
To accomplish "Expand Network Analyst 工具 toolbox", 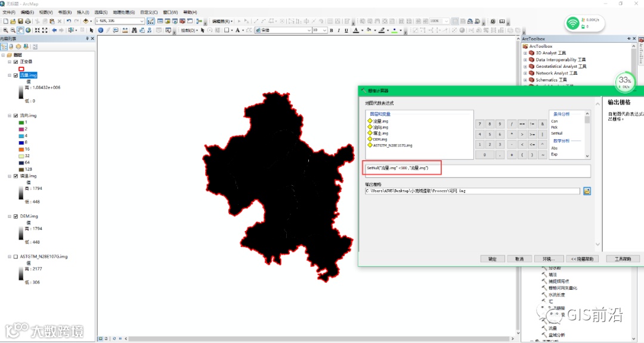I will [525, 73].
